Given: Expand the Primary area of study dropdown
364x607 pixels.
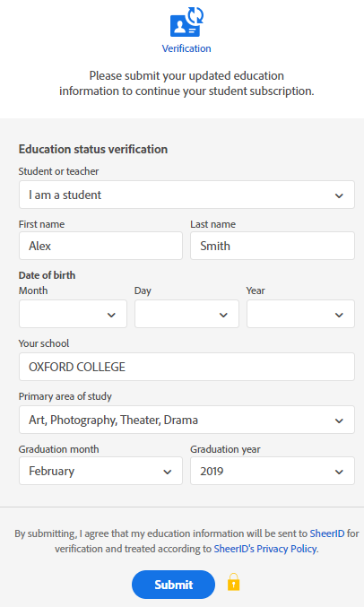Looking at the screenshot, I should coord(186,420).
